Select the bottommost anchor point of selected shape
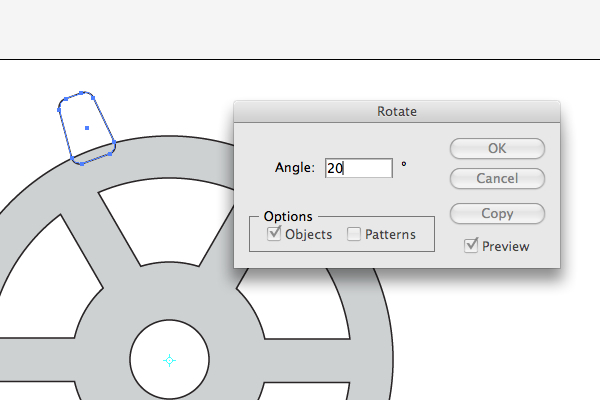This screenshot has width=600, height=400. click(82, 164)
